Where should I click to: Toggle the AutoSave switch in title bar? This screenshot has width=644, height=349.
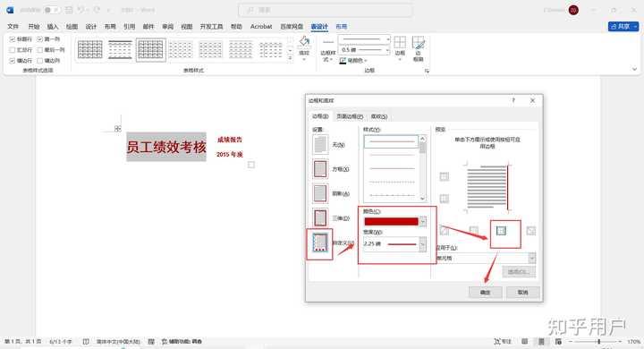(x=52, y=10)
